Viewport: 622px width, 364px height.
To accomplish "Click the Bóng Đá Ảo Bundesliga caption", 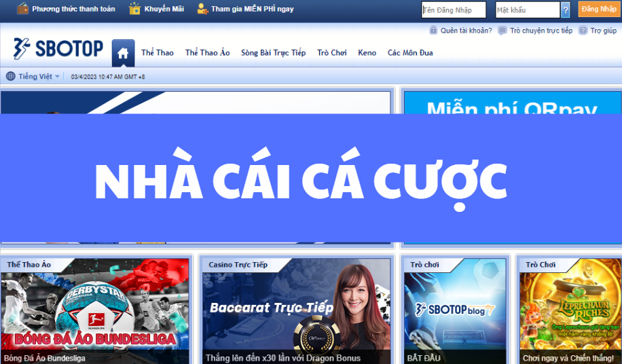I will point(44,358).
